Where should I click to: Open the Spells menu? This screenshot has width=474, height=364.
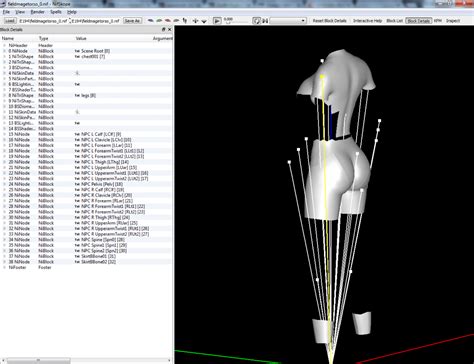(x=56, y=12)
